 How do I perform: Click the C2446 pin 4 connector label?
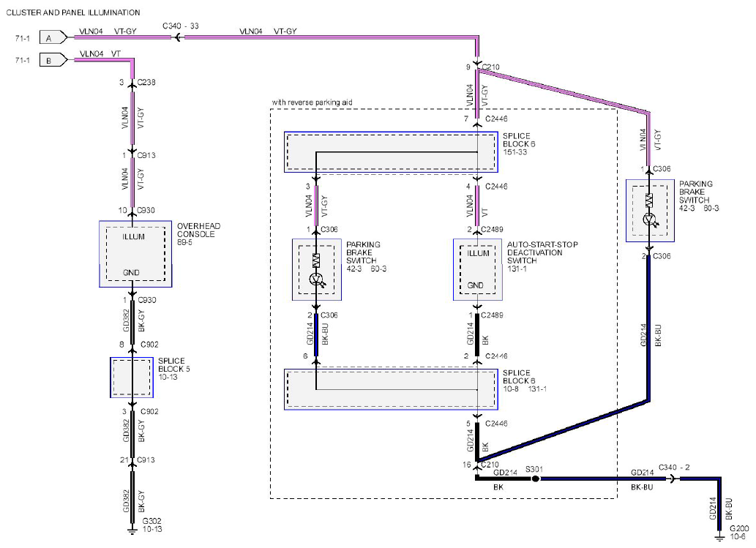tap(497, 187)
